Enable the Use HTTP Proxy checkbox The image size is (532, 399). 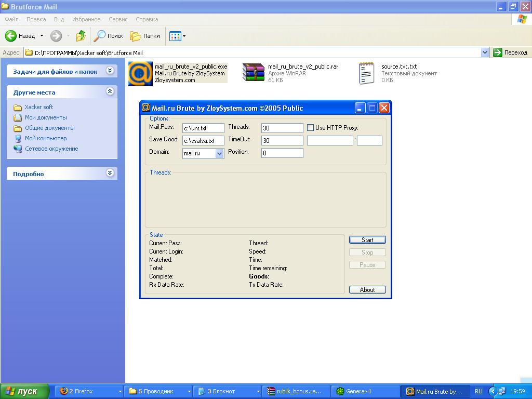click(x=311, y=128)
